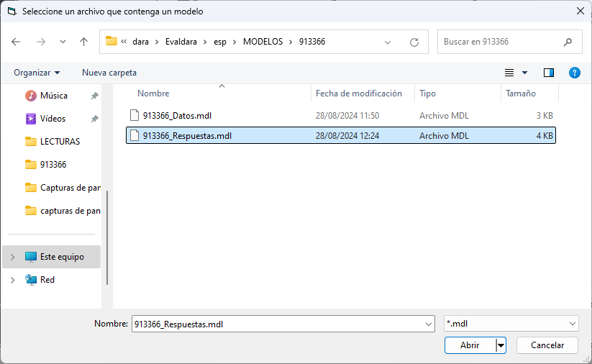The width and height of the screenshot is (592, 364).
Task: Expand the Red network node
Action: 12,280
